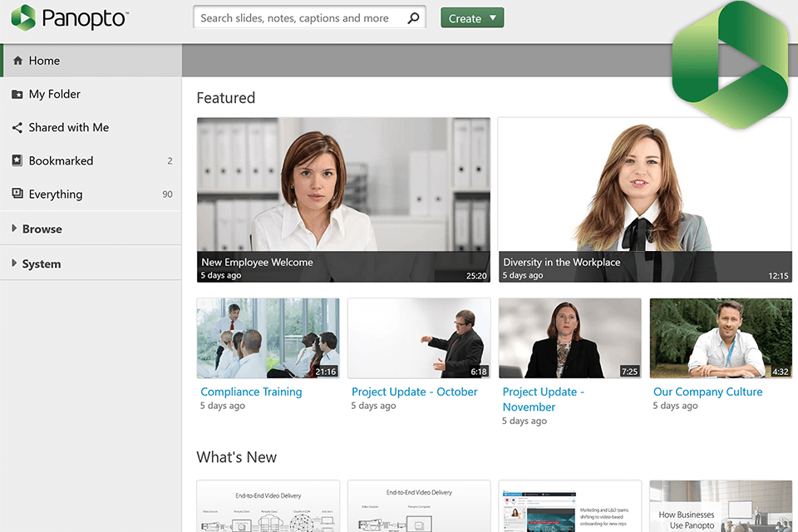Viewport: 798px width, 532px height.
Task: Open Project Update - November link
Action: click(543, 399)
